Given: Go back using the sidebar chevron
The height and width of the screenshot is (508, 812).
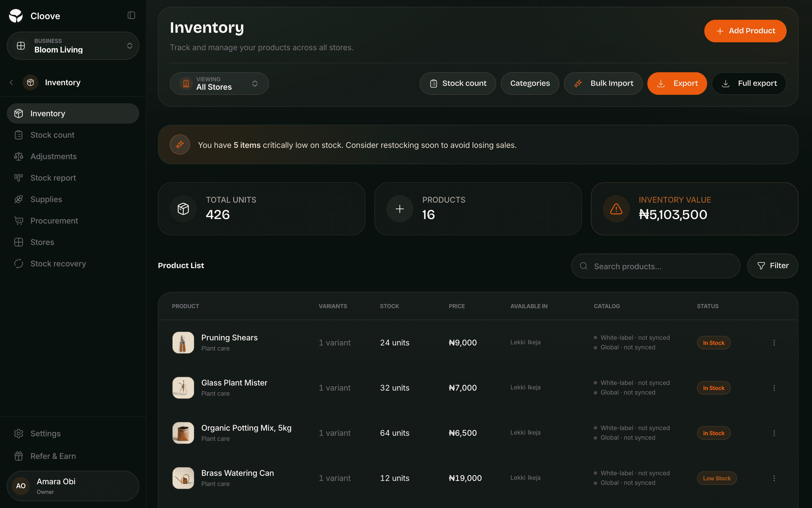Looking at the screenshot, I should 11,82.
